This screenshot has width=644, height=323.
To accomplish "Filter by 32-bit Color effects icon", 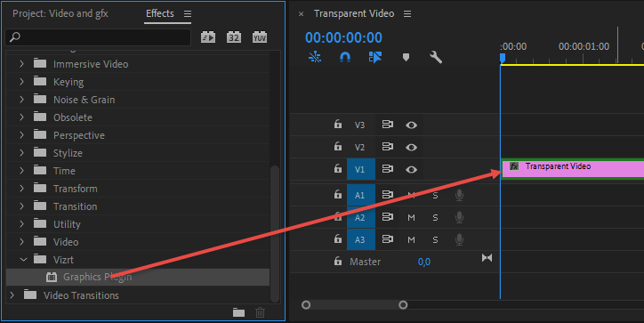I will [234, 37].
